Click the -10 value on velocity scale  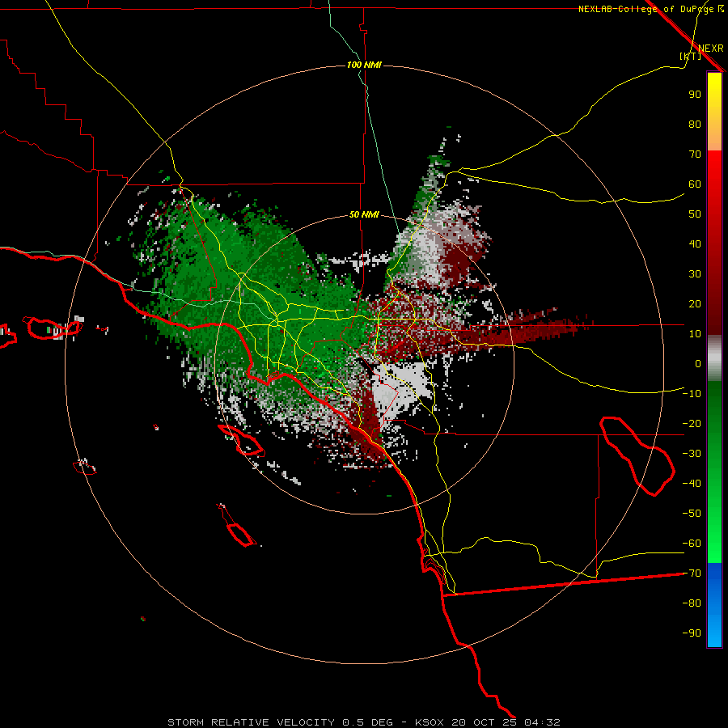pos(692,394)
